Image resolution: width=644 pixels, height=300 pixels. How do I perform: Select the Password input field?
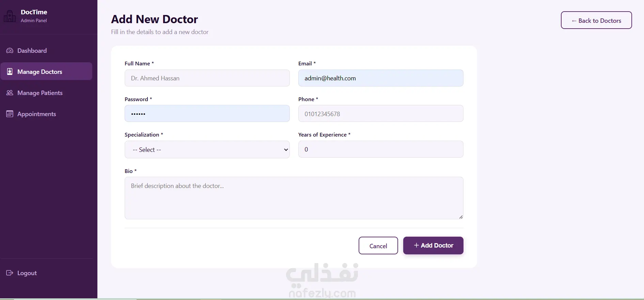pos(207,114)
